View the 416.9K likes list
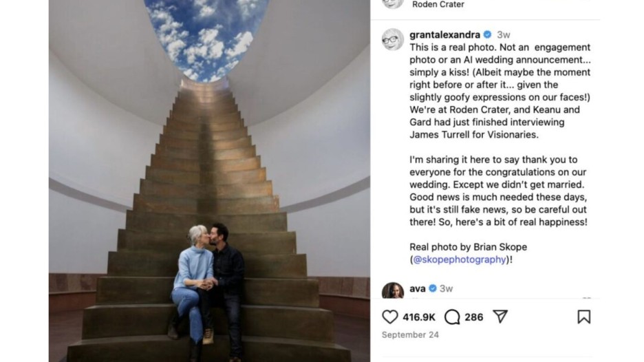644x362 pixels. click(x=418, y=317)
